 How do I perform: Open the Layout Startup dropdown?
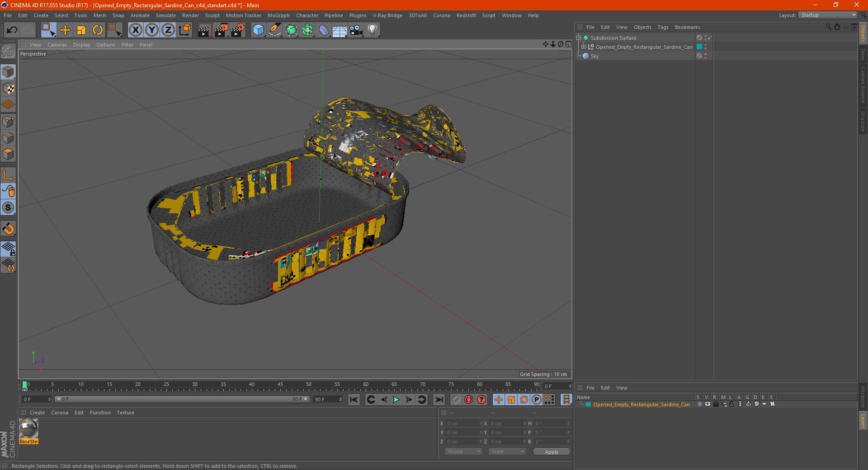tap(828, 15)
